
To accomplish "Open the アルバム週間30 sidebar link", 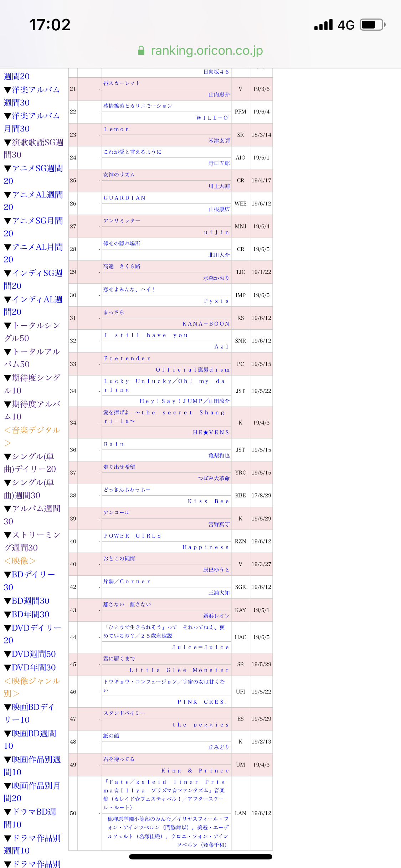I will coord(32,515).
